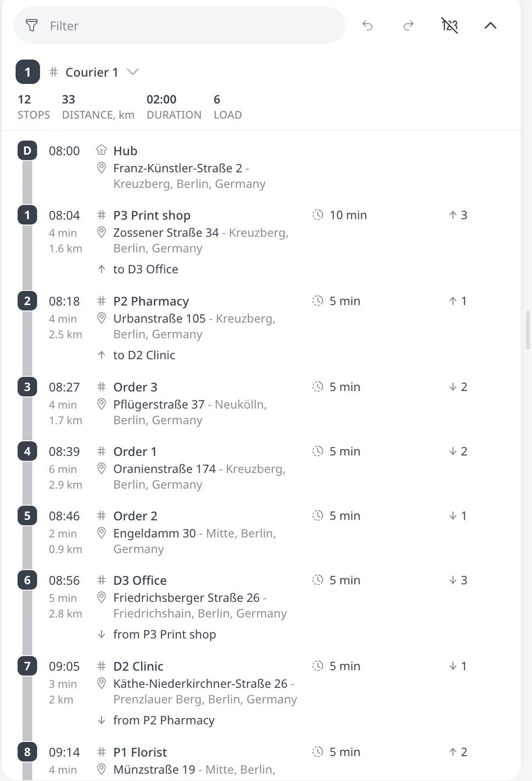
Task: Expand the Courier 1 dropdown arrow
Action: pos(133,72)
